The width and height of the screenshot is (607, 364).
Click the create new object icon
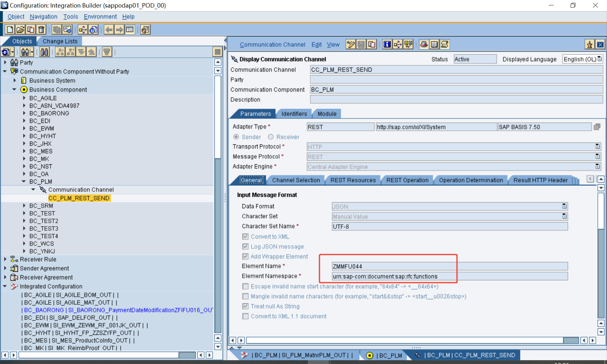(x=10, y=30)
